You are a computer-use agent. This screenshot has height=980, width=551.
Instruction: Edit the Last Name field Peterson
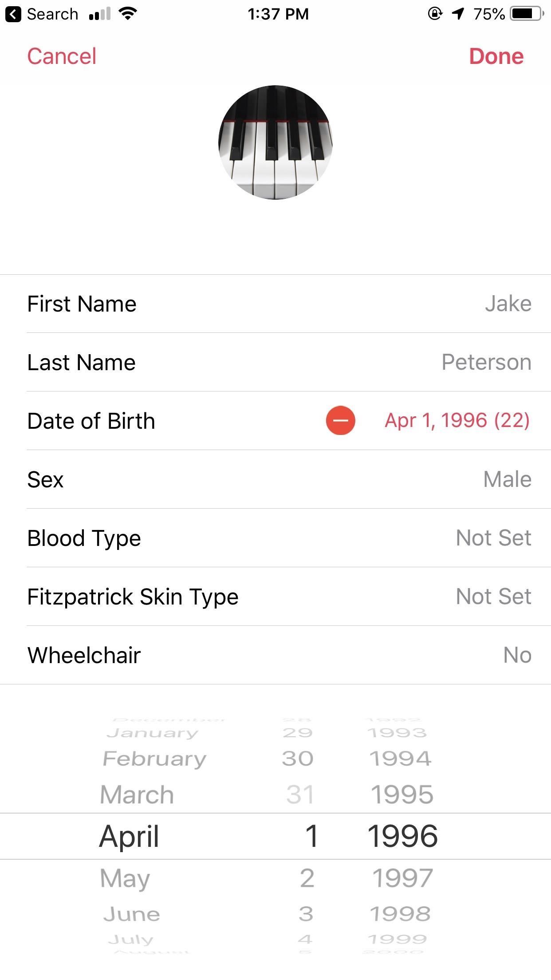tap(486, 362)
